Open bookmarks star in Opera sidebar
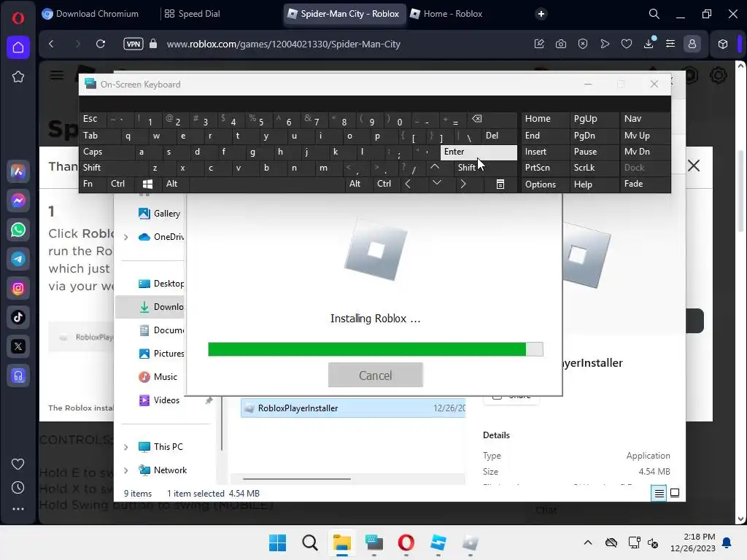The width and height of the screenshot is (747, 560). [x=18, y=77]
